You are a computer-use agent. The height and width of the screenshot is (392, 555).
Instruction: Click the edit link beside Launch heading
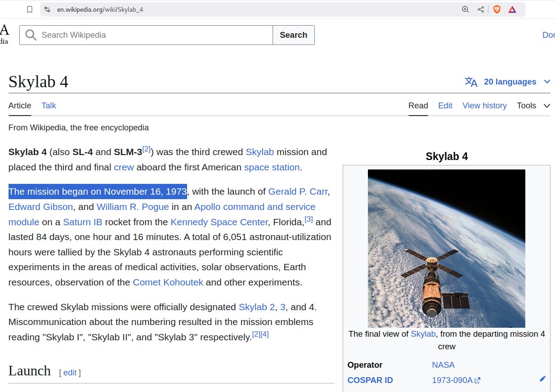click(x=70, y=372)
